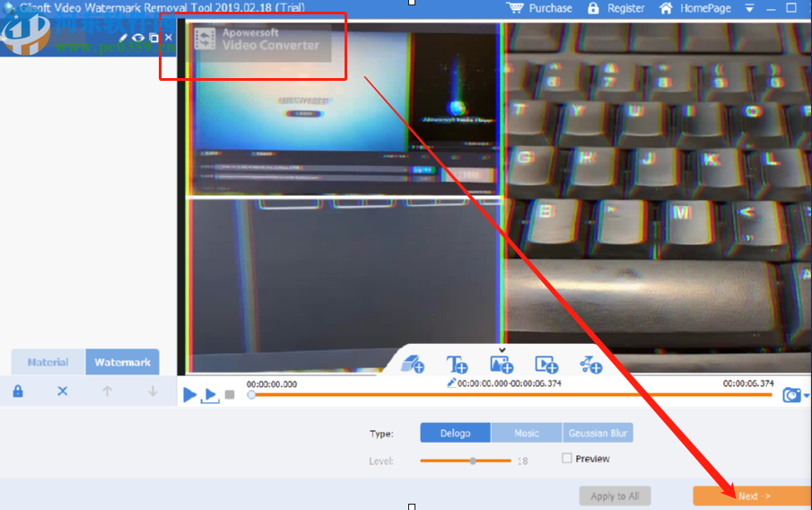Click the add watermark remover eraser icon
This screenshot has width=812, height=510.
[413, 364]
